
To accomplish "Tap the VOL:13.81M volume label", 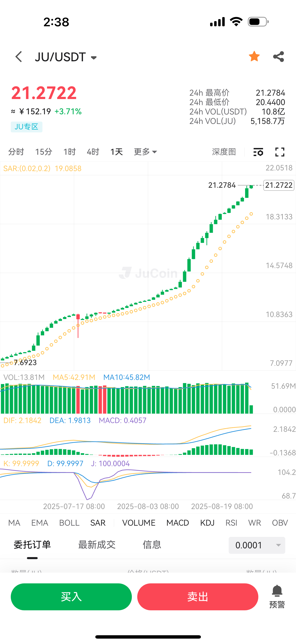I will tap(24, 377).
